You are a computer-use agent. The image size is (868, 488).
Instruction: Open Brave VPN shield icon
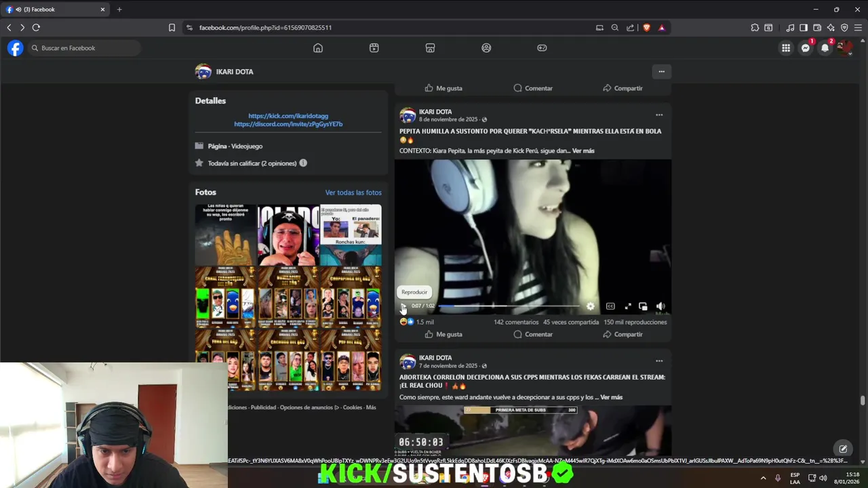pos(844,28)
